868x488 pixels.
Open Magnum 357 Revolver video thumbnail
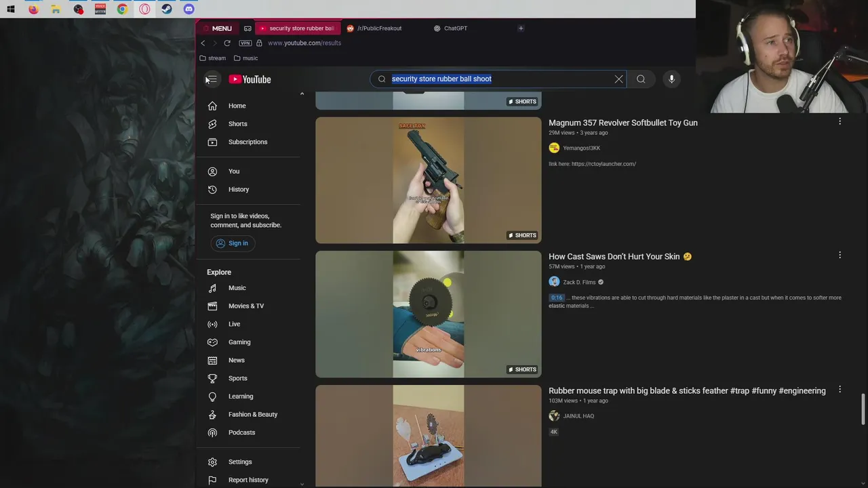pyautogui.click(x=429, y=180)
